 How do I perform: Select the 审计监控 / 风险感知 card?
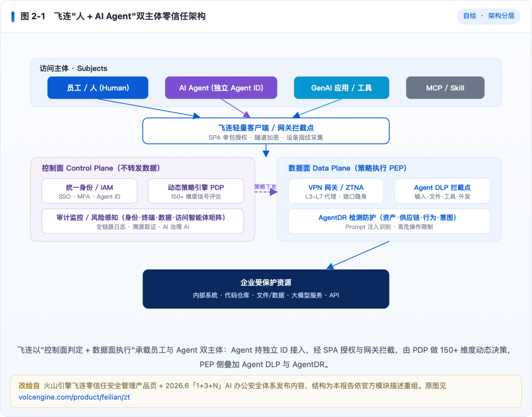[142, 221]
